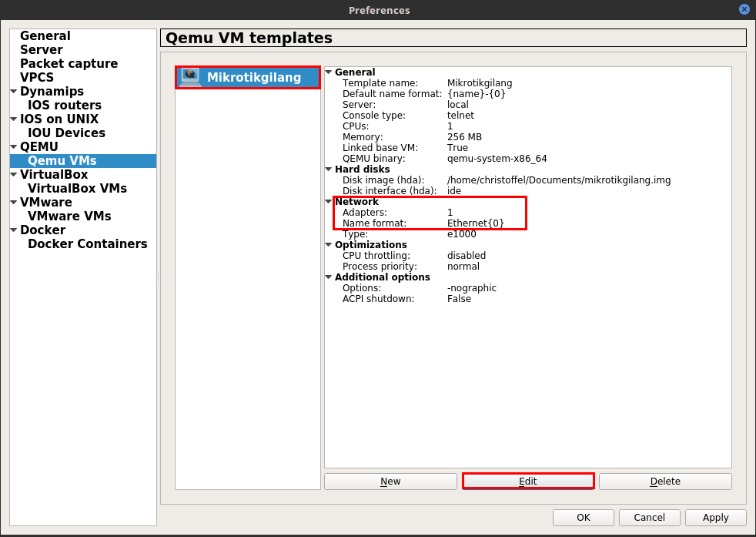Collapse the General details group
Image resolution: width=756 pixels, height=537 pixels.
[329, 72]
